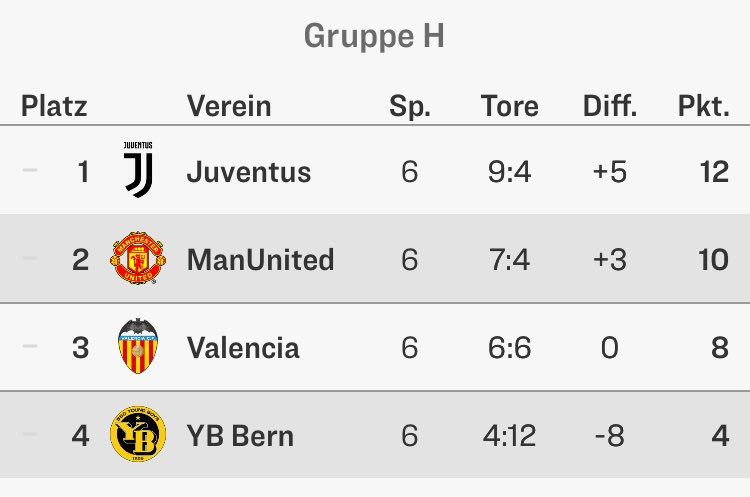Sort by the Platz column header
750x497 pixels.
[54, 105]
